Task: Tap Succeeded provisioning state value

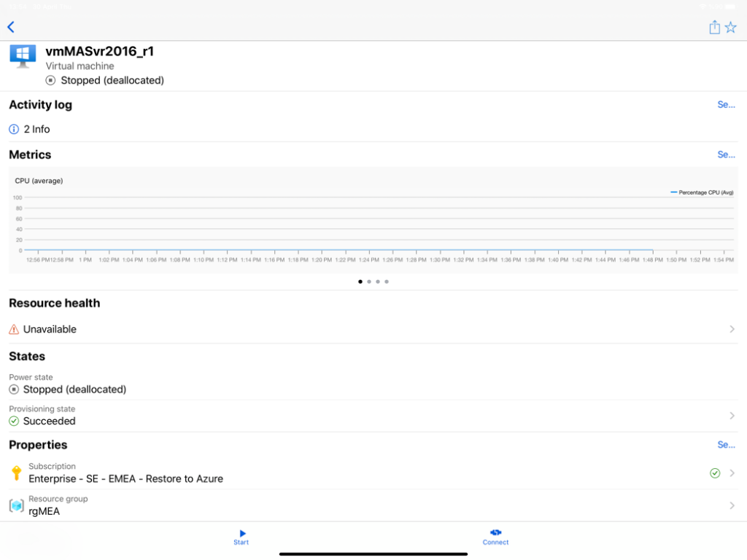Action: (x=49, y=421)
